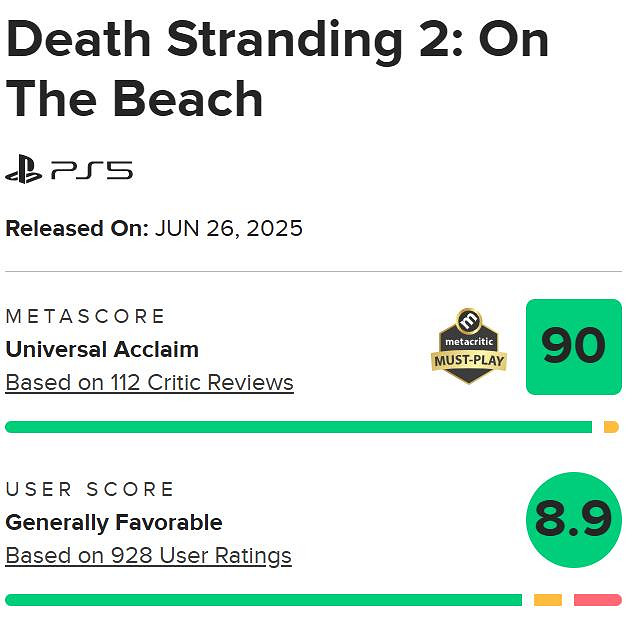641x627 pixels.
Task: Click the green positive segment of Metascore bar
Action: (x=298, y=427)
